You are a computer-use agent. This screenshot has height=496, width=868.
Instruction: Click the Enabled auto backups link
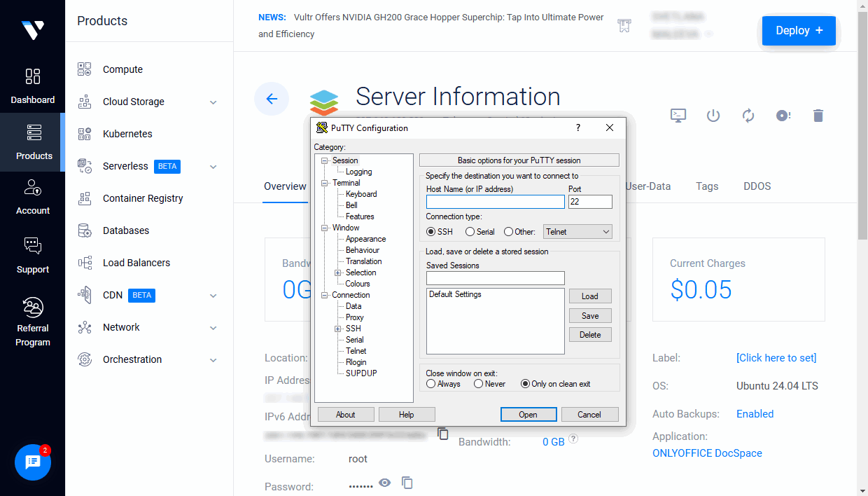pyautogui.click(x=755, y=413)
